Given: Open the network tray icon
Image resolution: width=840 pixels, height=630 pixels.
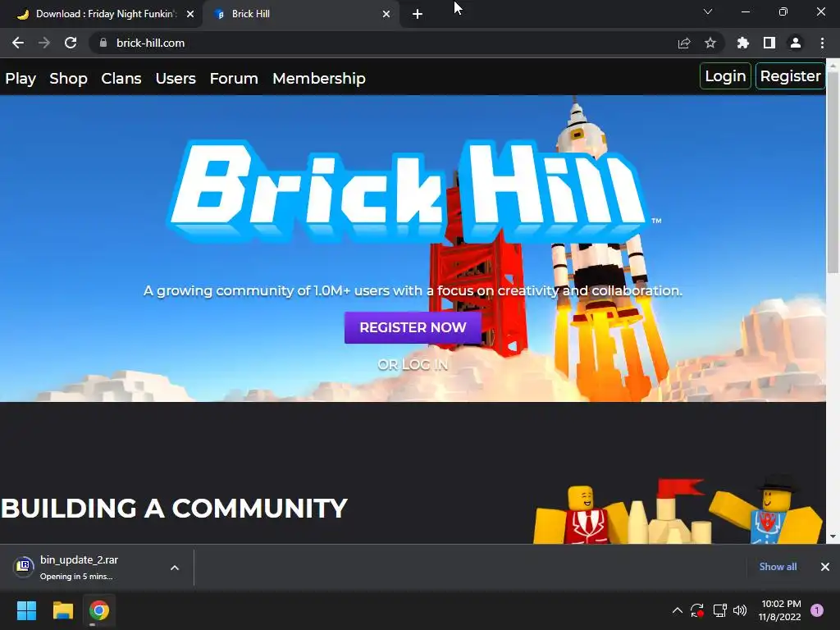Looking at the screenshot, I should tap(719, 610).
